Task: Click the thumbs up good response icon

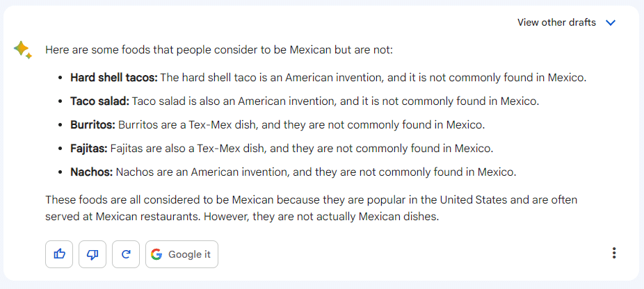Action: click(59, 254)
